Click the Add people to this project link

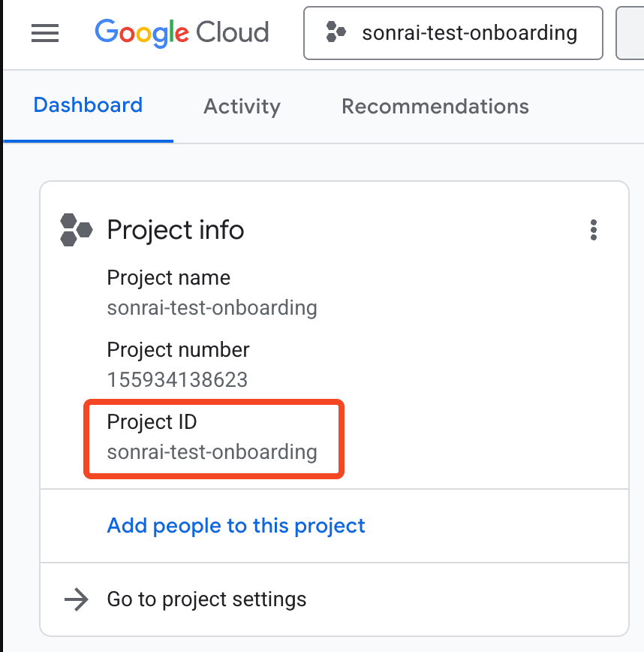click(x=236, y=525)
